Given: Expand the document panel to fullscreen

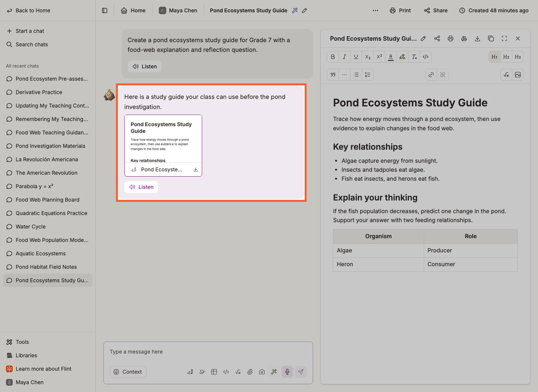Looking at the screenshot, I should click(504, 38).
